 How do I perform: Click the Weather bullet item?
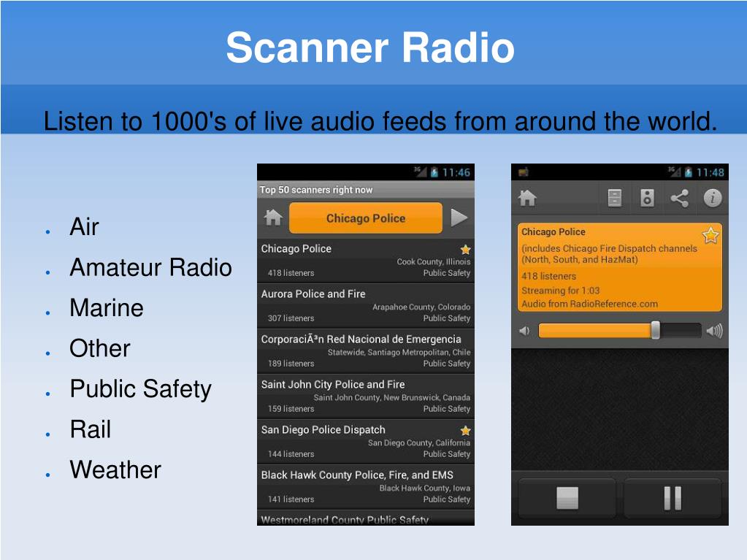coord(115,469)
